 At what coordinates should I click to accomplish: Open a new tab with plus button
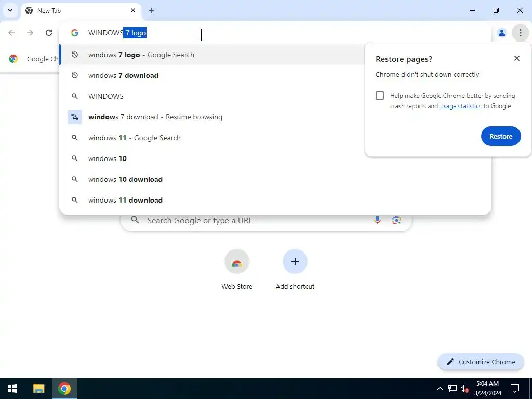click(152, 10)
